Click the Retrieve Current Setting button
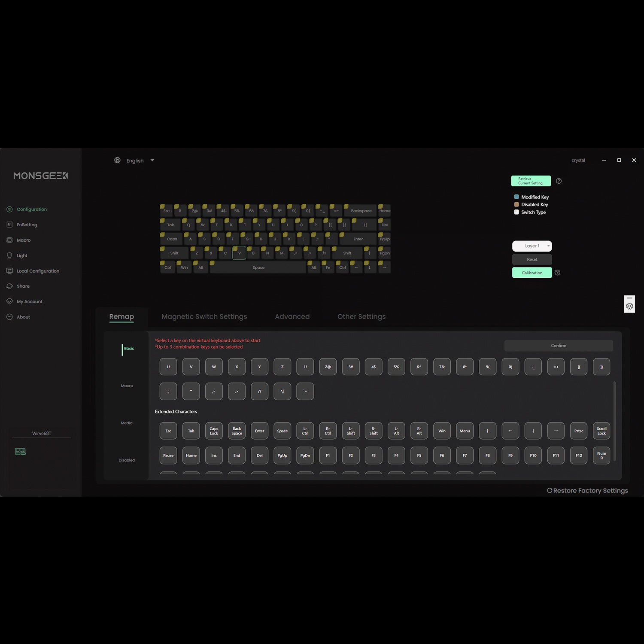 click(531, 181)
